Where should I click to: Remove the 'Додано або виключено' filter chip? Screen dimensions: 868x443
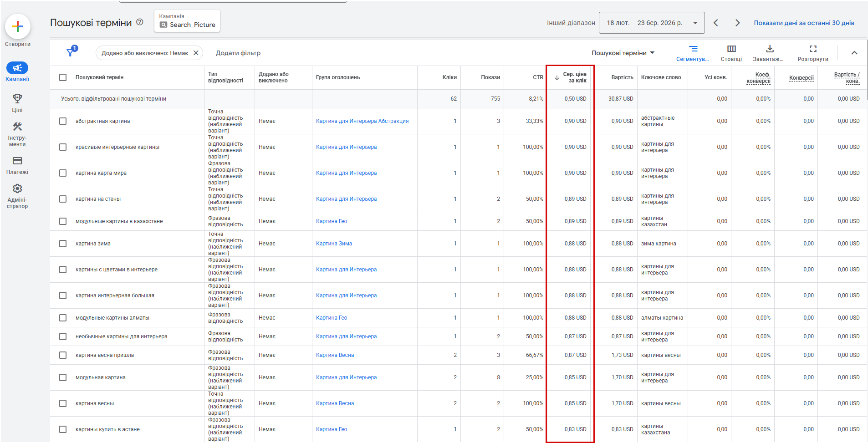tap(196, 53)
